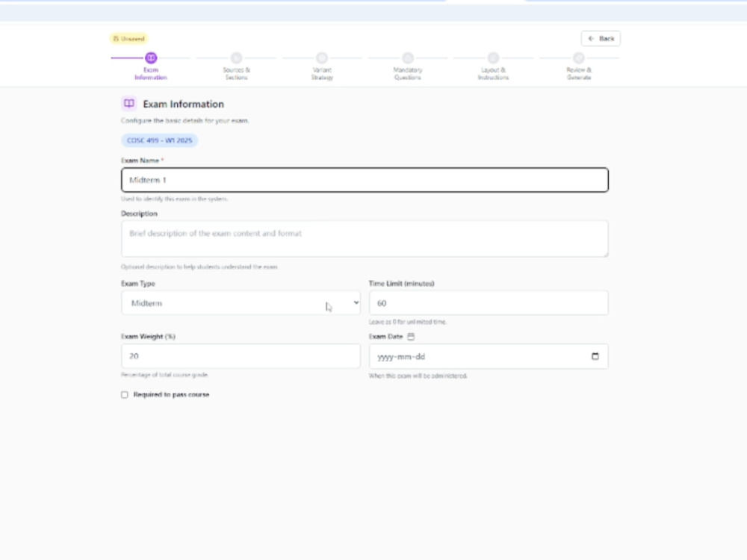
Task: Click the Exam Information heading text
Action: click(x=184, y=104)
